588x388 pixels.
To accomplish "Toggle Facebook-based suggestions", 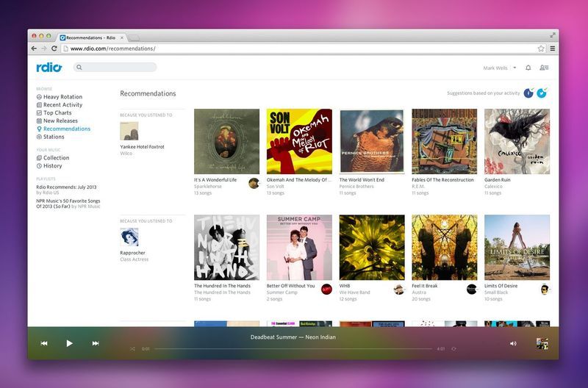I will point(528,93).
